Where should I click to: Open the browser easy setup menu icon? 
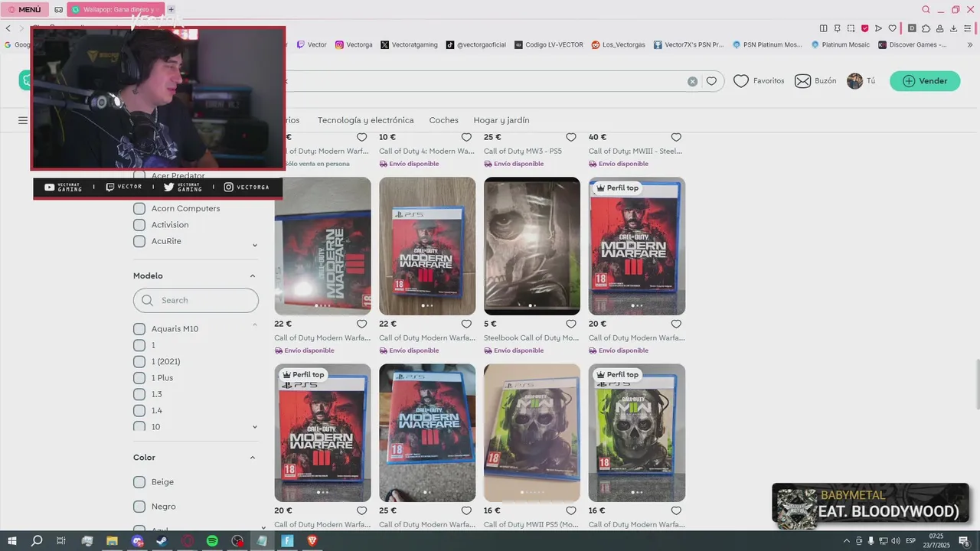(x=968, y=28)
